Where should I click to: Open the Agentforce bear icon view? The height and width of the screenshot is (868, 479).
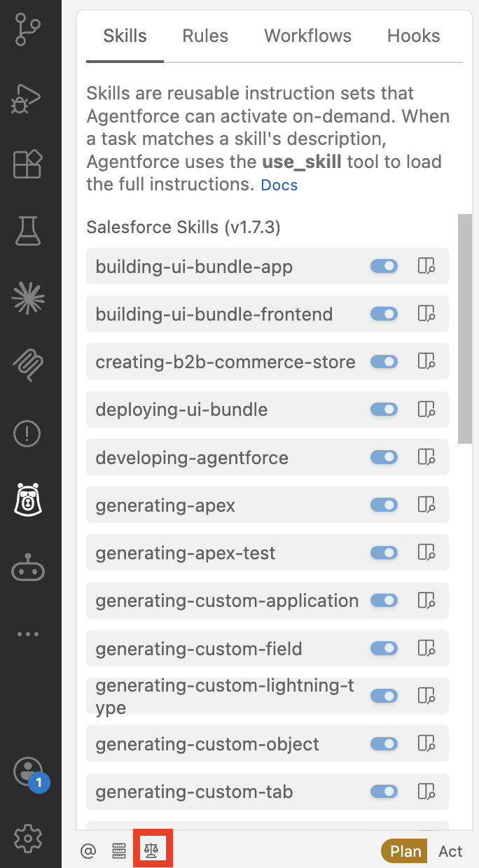[x=28, y=500]
